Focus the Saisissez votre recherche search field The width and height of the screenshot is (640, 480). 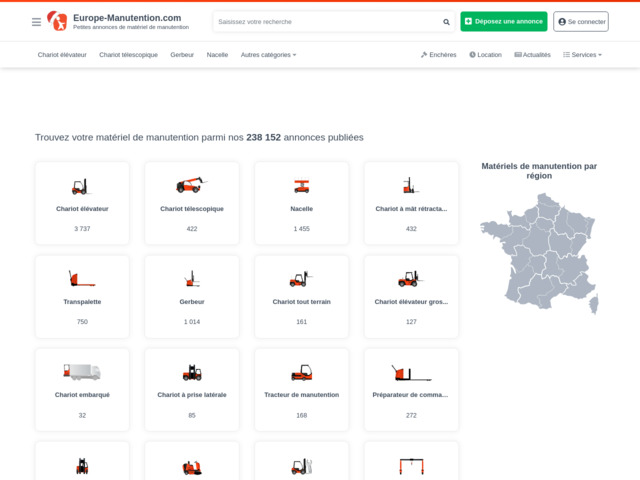325,21
